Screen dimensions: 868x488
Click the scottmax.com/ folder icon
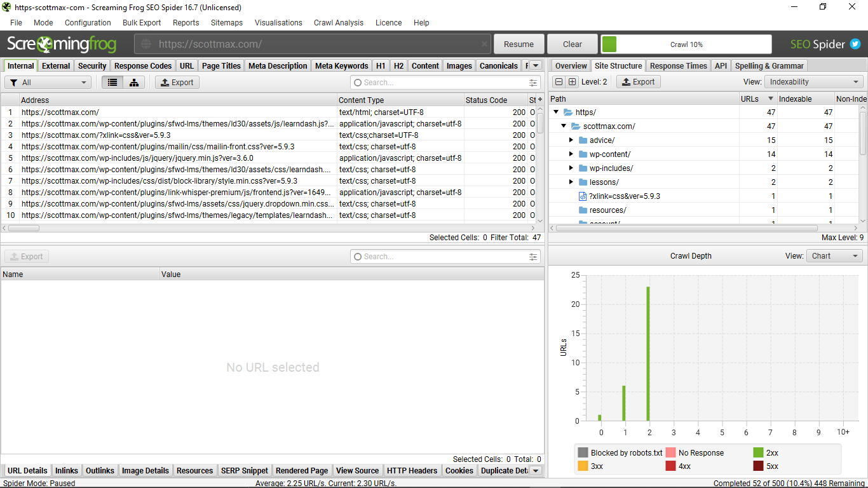click(x=576, y=126)
